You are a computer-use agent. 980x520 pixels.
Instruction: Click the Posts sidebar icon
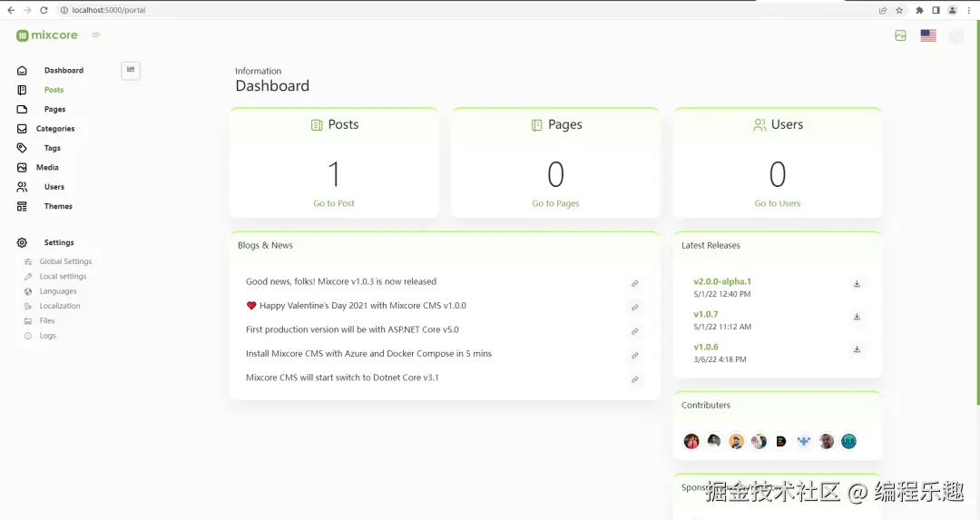click(22, 90)
